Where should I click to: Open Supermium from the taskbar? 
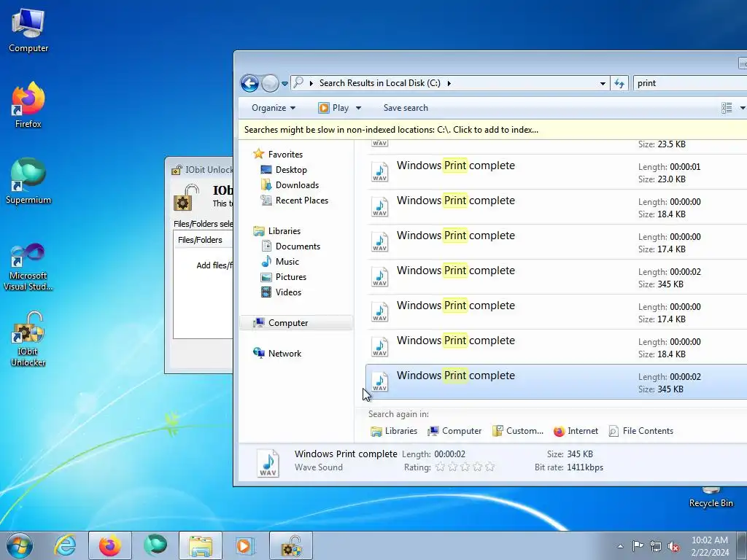pyautogui.click(x=155, y=545)
